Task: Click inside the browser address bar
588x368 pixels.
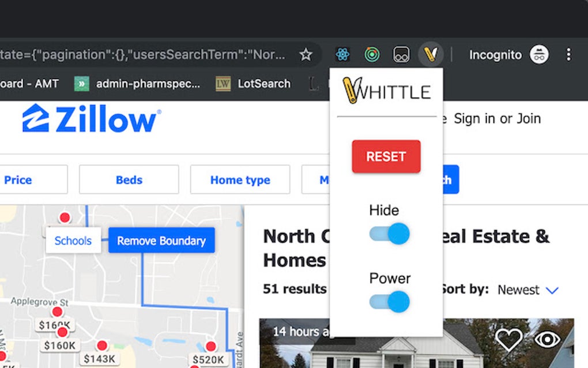Action: click(x=144, y=54)
